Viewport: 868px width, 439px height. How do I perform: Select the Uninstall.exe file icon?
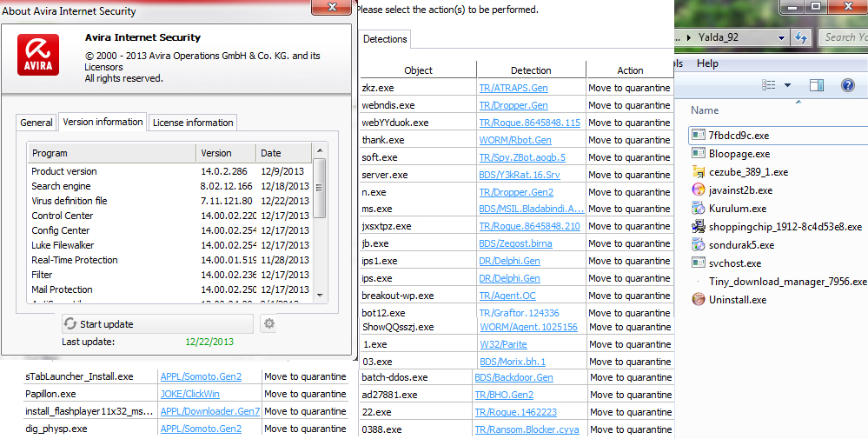click(698, 300)
